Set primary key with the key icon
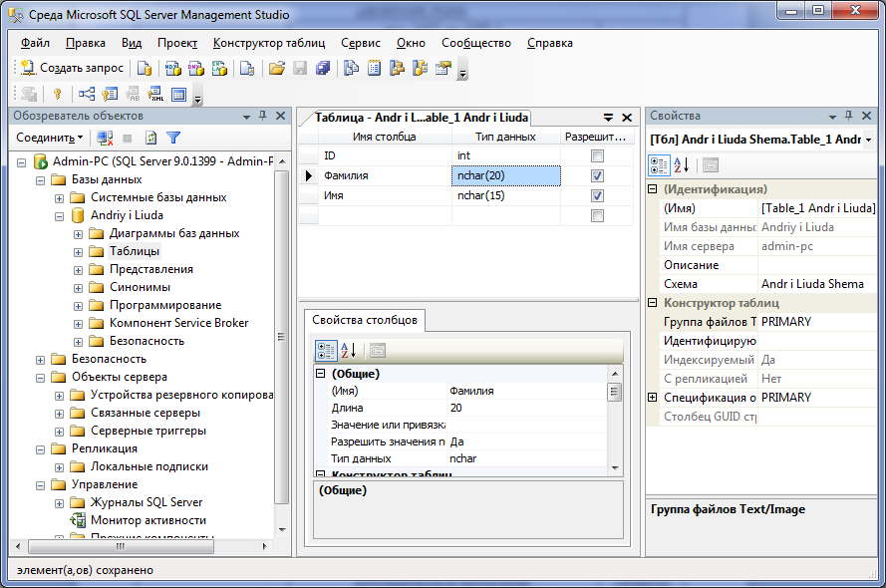 pos(57,94)
